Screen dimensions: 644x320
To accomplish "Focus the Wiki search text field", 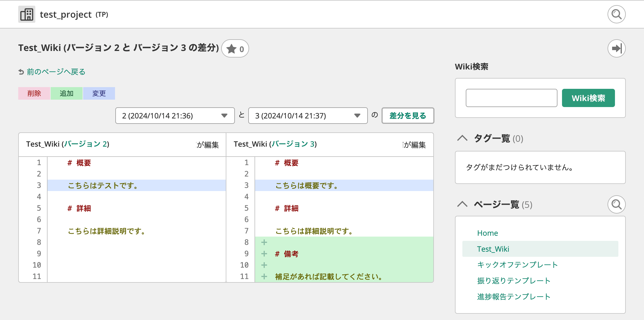I will tap(511, 98).
